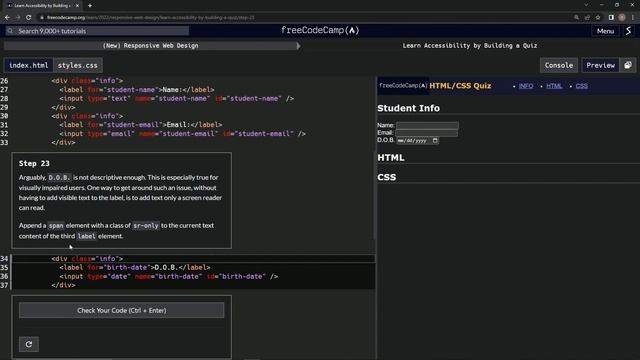Click the sr-only inline code in instructions
Screen dimensions: 640x360
pos(146,226)
